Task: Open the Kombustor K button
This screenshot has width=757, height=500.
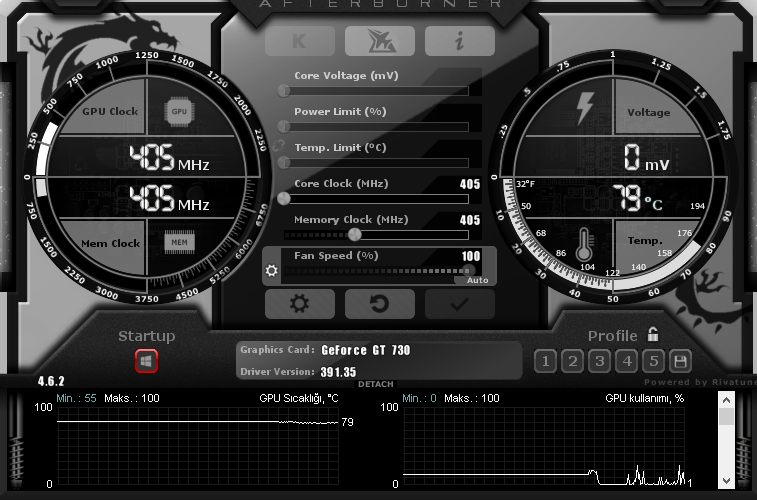Action: point(300,41)
